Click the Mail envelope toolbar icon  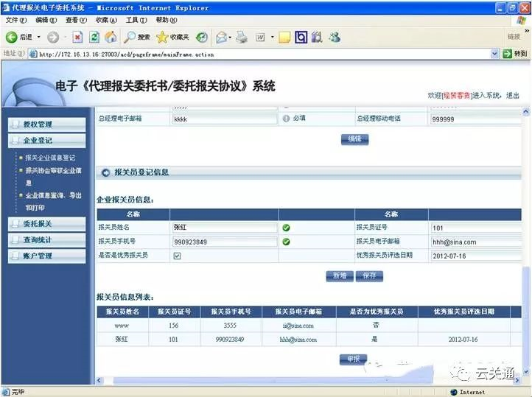(221, 37)
